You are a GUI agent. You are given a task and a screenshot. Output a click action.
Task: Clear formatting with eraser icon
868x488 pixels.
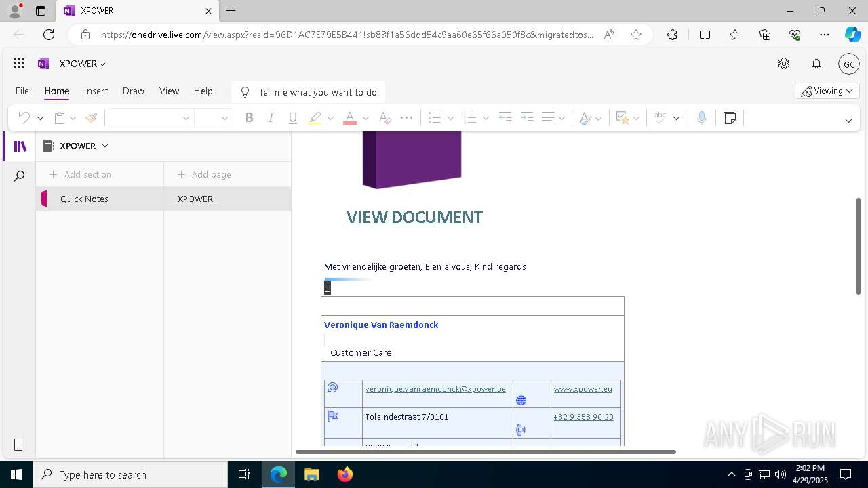click(384, 118)
